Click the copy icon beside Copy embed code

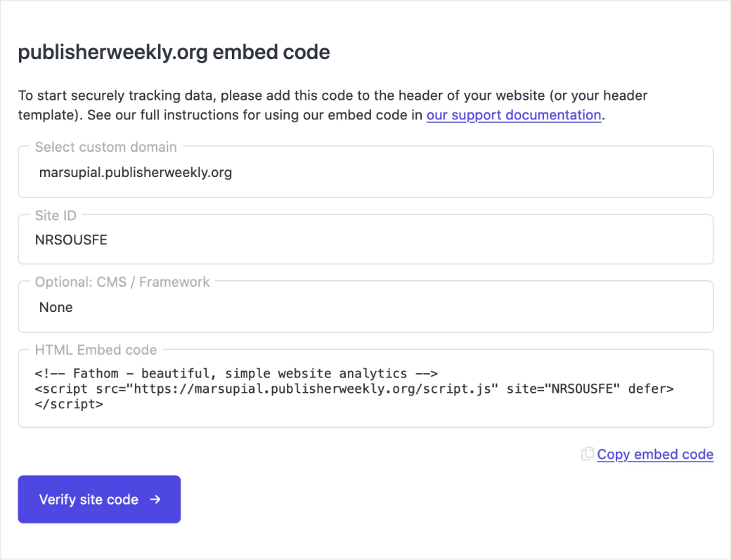coord(588,454)
